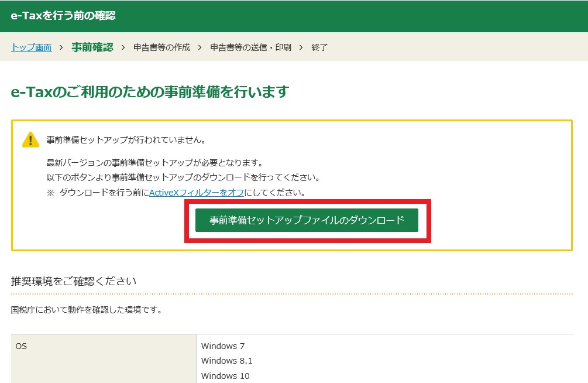Click the 最新バージョンの事前準備セットアップが必要 text line
This screenshot has width=588, height=383.
pos(155,163)
